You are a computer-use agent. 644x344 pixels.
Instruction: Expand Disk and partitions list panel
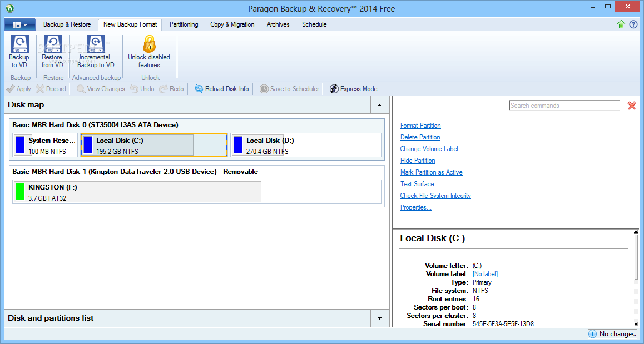click(379, 318)
